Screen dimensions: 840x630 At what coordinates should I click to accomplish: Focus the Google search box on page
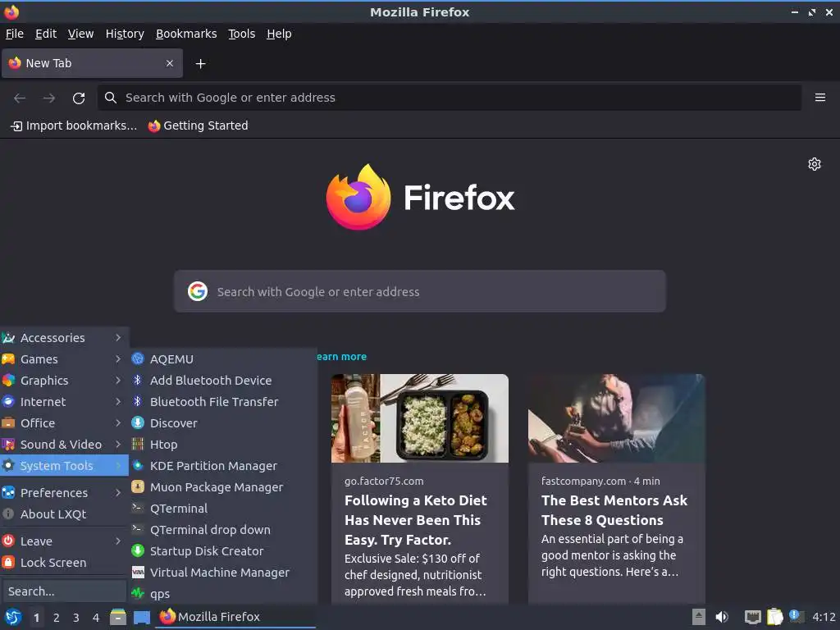tap(419, 291)
